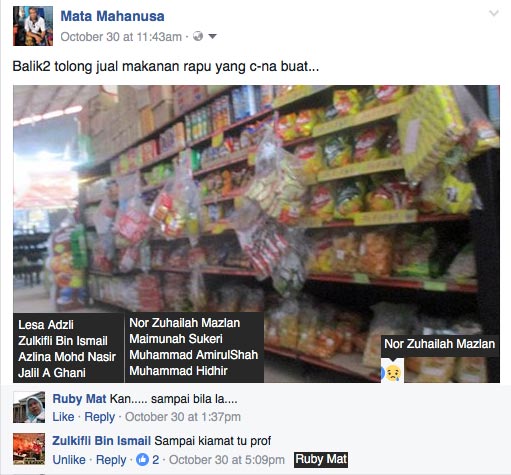Image resolution: width=511 pixels, height=475 pixels.
Task: Click the Ruby Mat commenter name
Action: (79, 399)
